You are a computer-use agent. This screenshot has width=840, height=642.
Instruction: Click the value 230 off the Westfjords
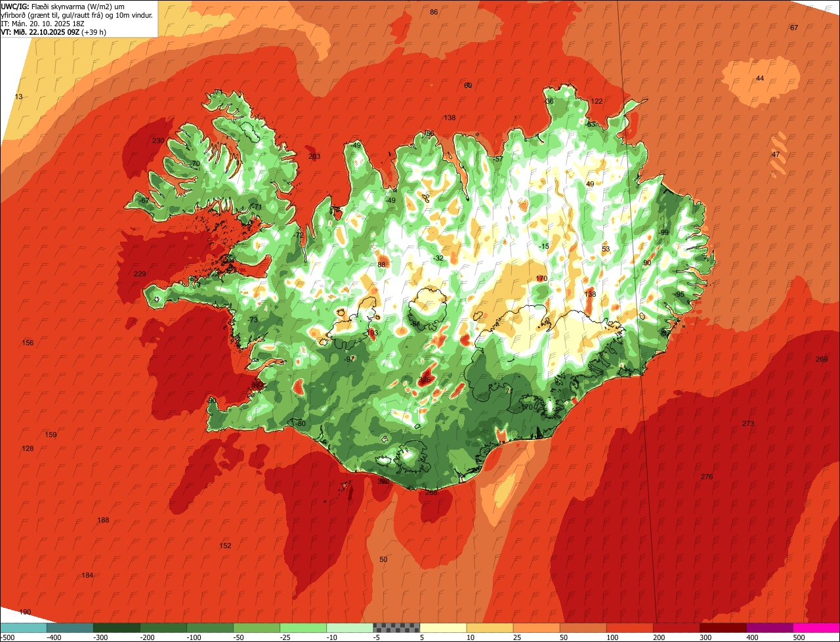tap(158, 141)
